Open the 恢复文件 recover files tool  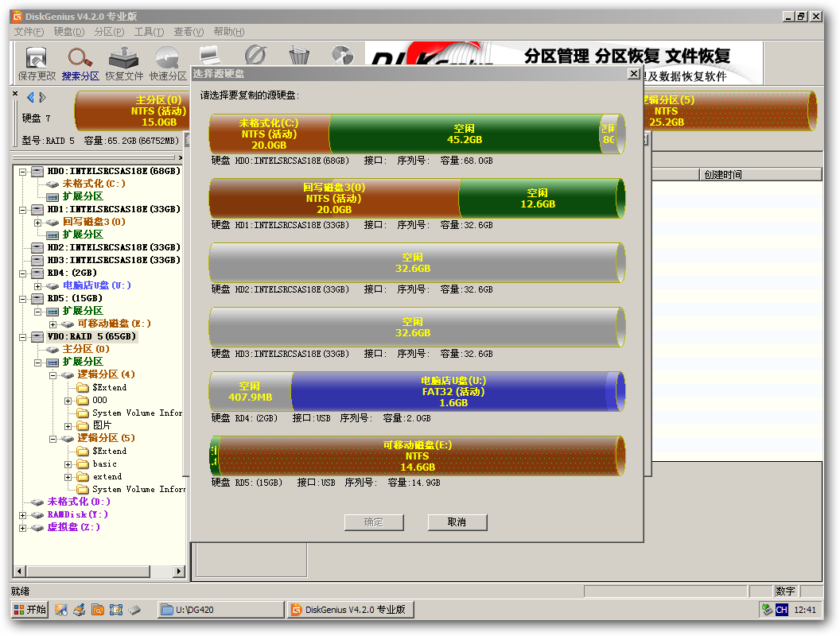(x=124, y=64)
